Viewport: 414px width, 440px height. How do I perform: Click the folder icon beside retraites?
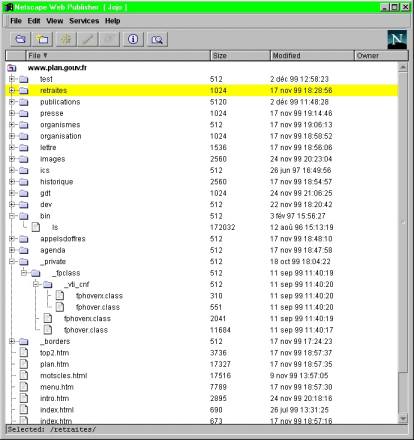click(x=24, y=91)
